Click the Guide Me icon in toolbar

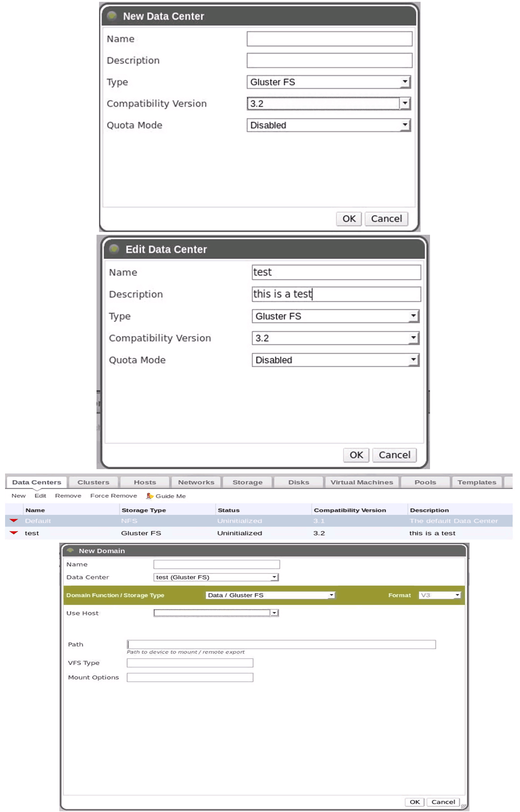coord(149,496)
